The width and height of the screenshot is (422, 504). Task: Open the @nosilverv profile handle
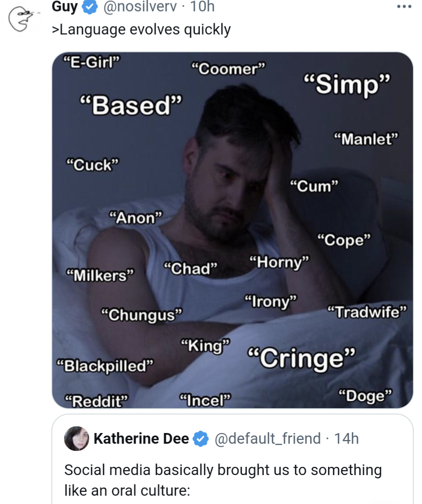139,7
